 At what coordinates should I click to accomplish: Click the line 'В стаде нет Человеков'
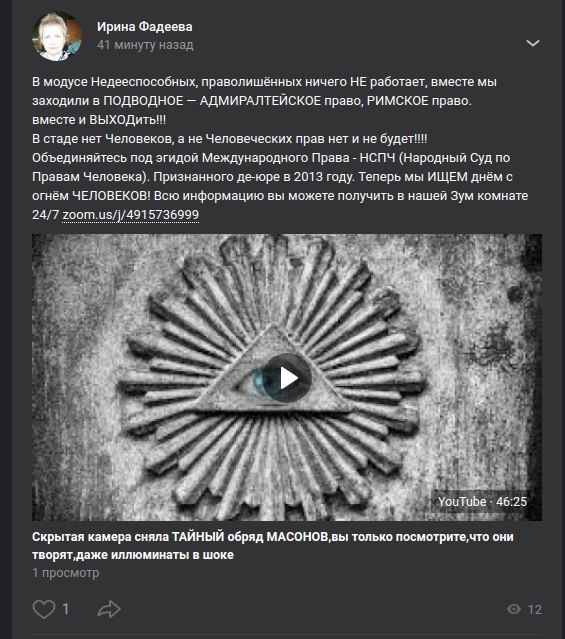pyautogui.click(x=230, y=139)
